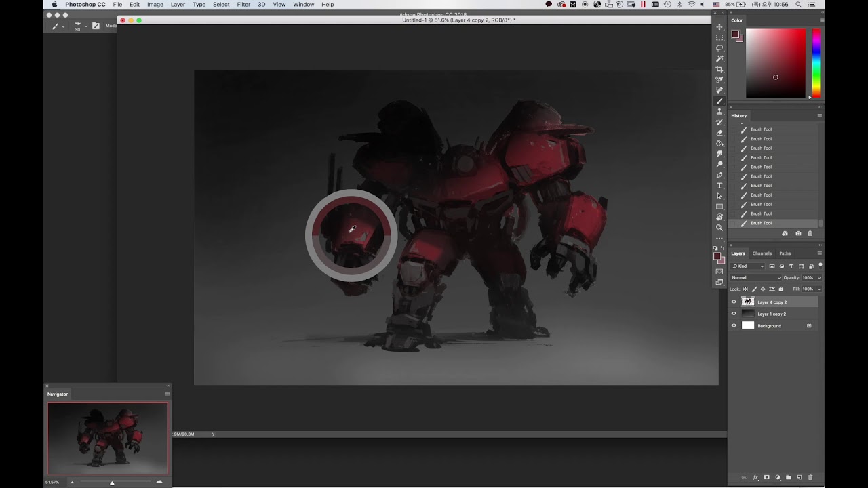Create new adjustment layer
This screenshot has height=488, width=868.
click(778, 477)
